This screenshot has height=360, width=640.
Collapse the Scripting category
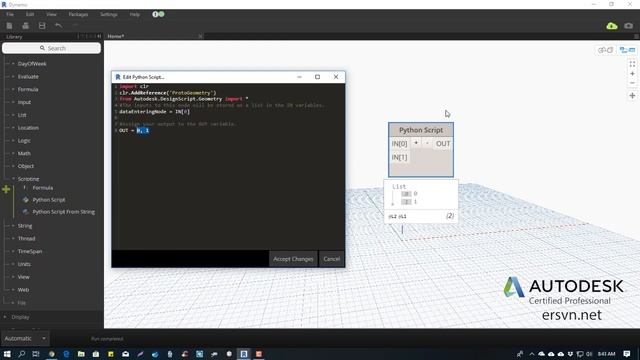[28, 179]
